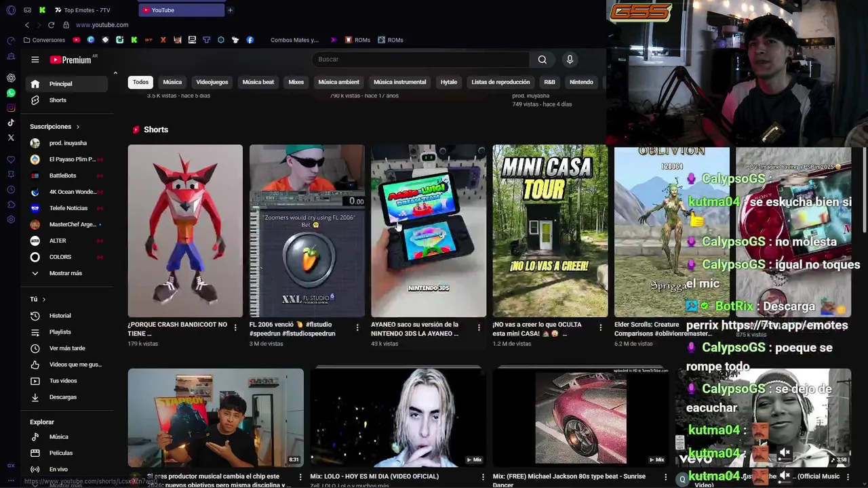Expand Suscripciones section arrow
868x488 pixels.
tap(78, 127)
